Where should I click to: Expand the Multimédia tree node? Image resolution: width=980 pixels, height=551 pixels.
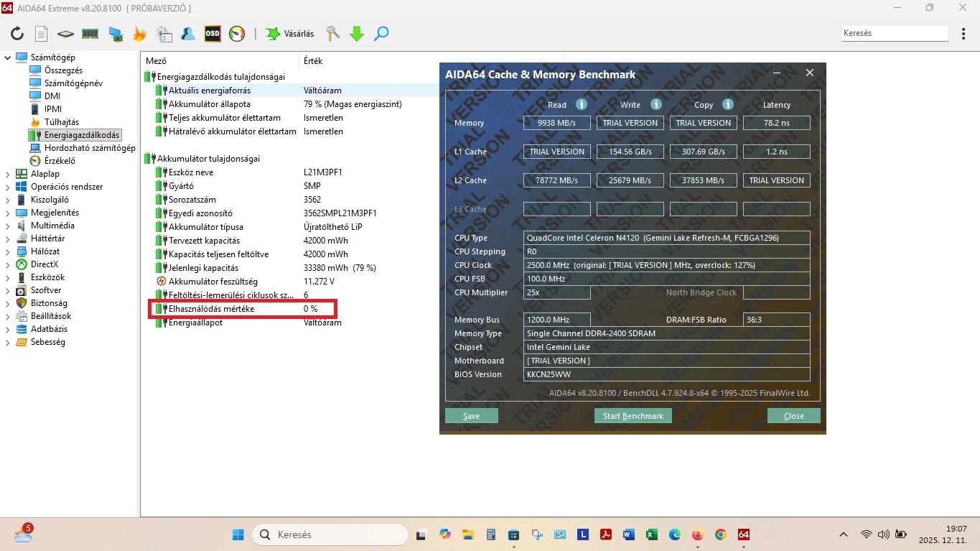tap(8, 226)
